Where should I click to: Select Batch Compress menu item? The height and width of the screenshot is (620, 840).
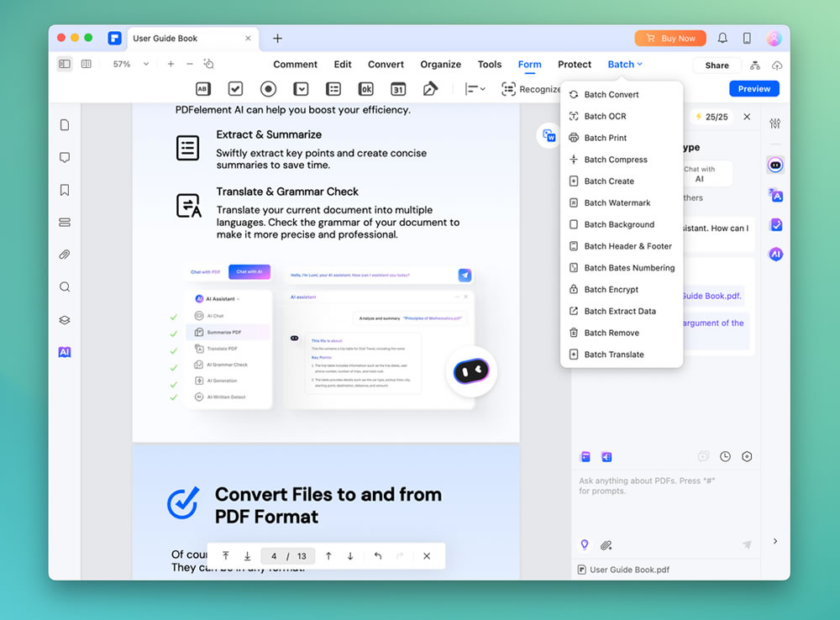point(622,160)
